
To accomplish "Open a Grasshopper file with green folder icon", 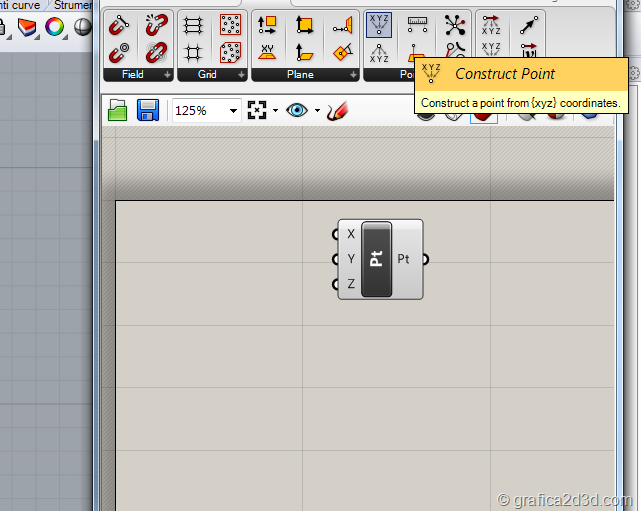I will point(118,110).
